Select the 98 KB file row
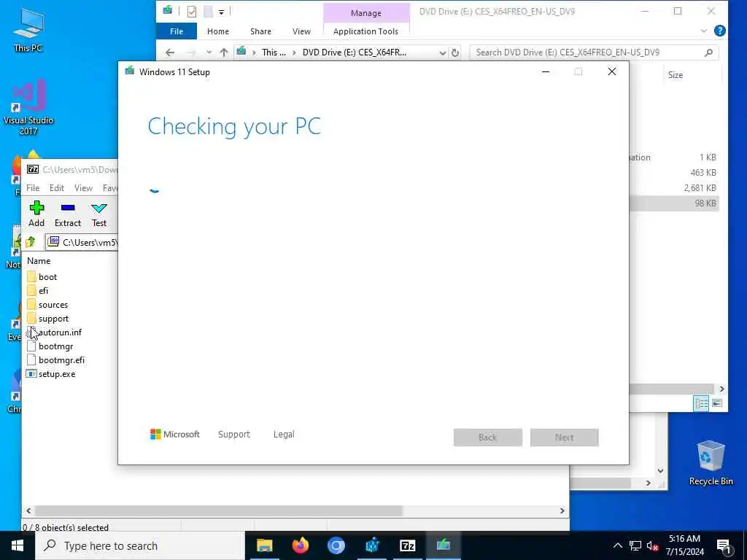 (x=673, y=203)
